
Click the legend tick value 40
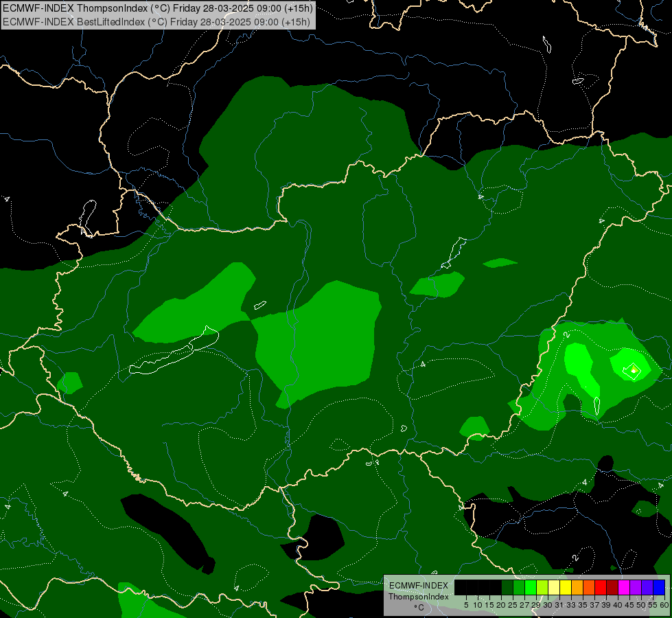618,605
